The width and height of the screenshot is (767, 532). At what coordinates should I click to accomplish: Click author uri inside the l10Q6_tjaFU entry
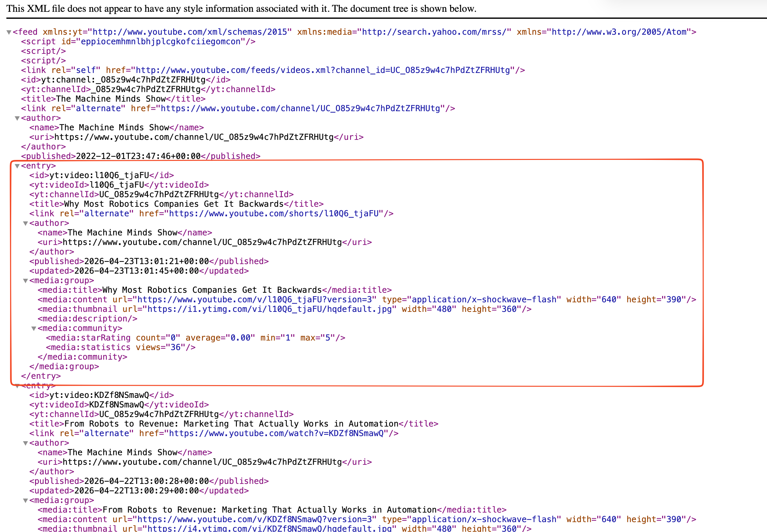[x=205, y=242]
